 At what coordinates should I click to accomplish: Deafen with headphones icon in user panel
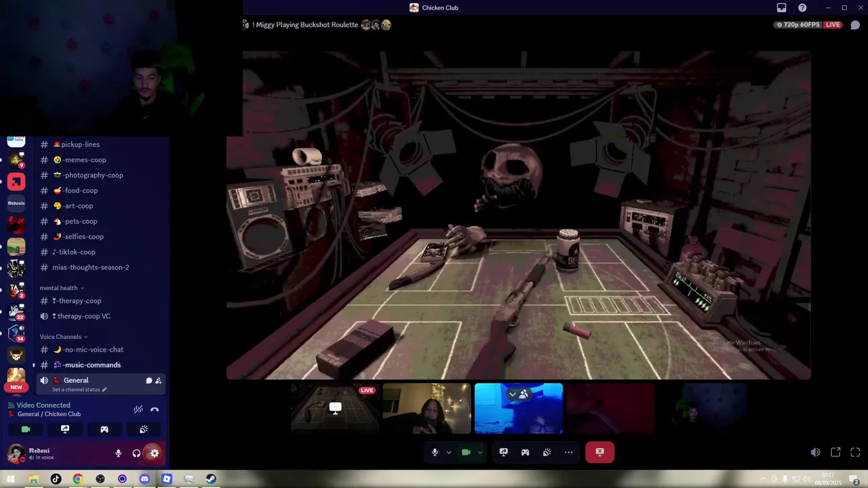click(x=136, y=453)
